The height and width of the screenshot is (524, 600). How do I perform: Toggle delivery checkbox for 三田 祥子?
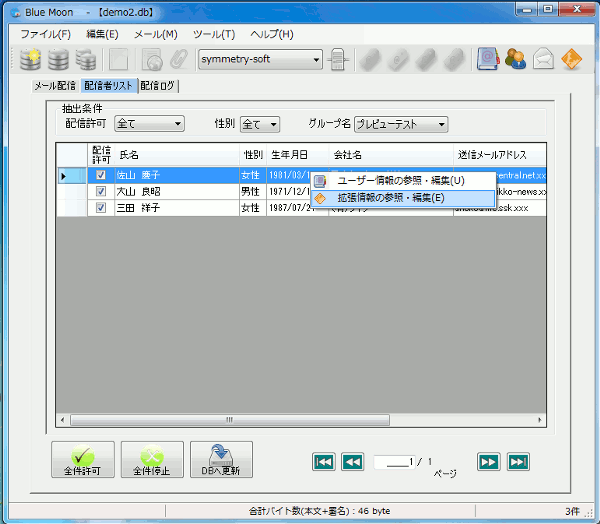101,207
